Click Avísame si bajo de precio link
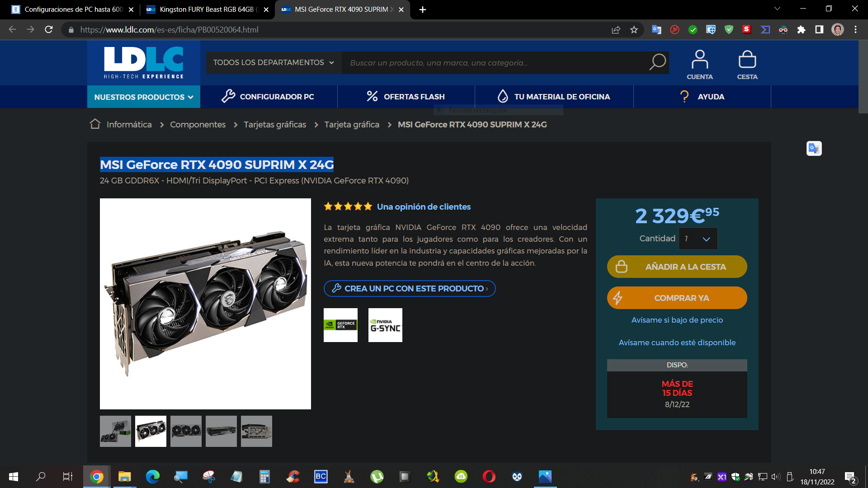This screenshot has width=868, height=488. (677, 320)
